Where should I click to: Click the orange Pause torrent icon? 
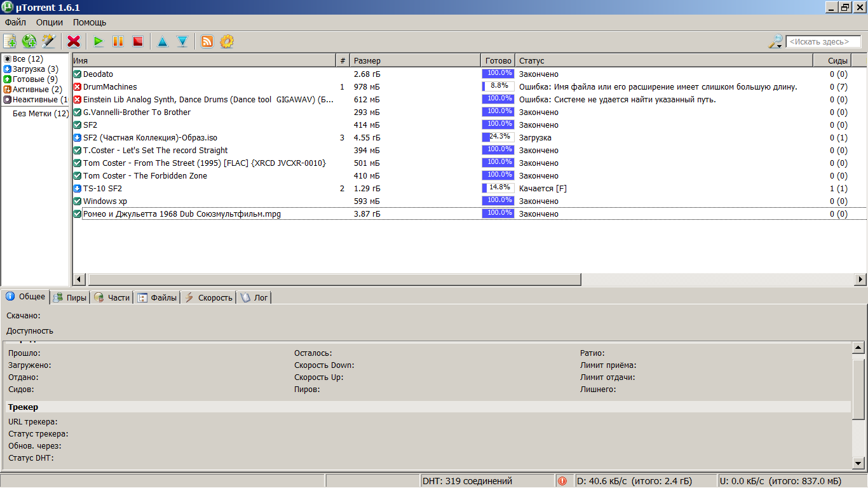(118, 41)
